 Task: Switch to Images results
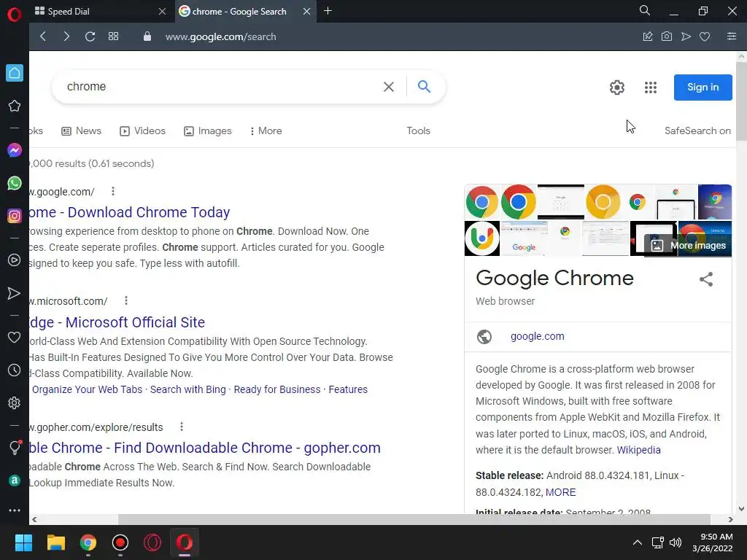(x=208, y=131)
